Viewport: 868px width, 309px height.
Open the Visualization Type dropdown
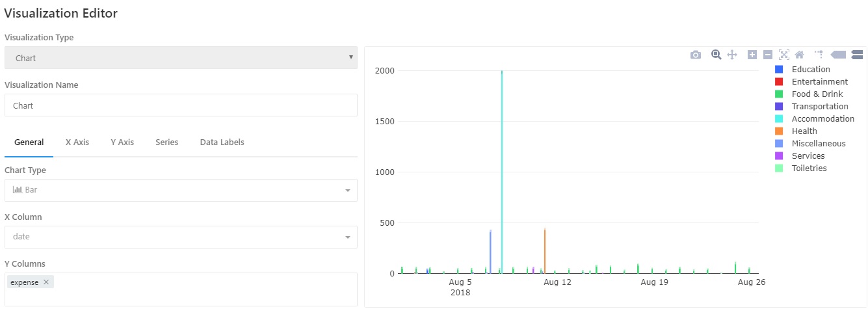tap(181, 58)
